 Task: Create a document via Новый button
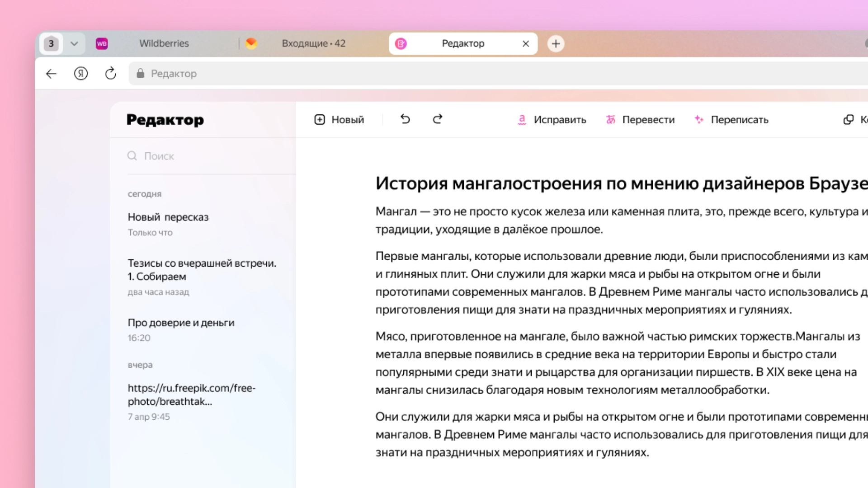[x=339, y=119]
